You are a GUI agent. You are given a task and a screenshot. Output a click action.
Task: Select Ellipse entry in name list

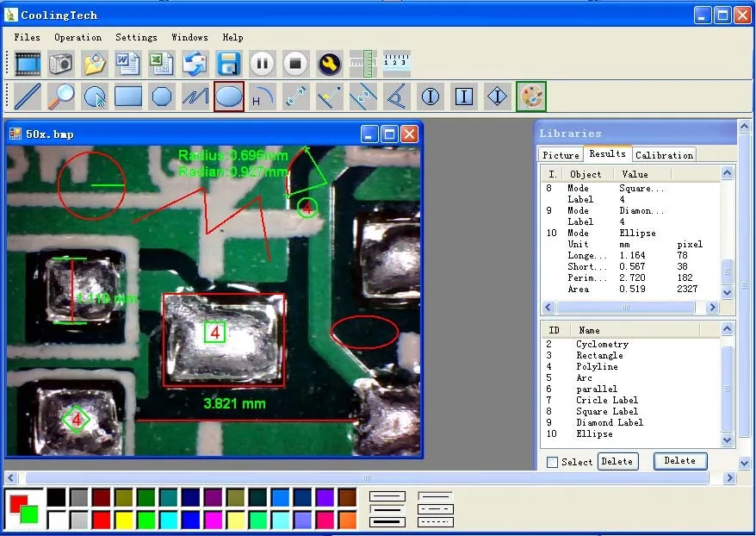point(594,433)
